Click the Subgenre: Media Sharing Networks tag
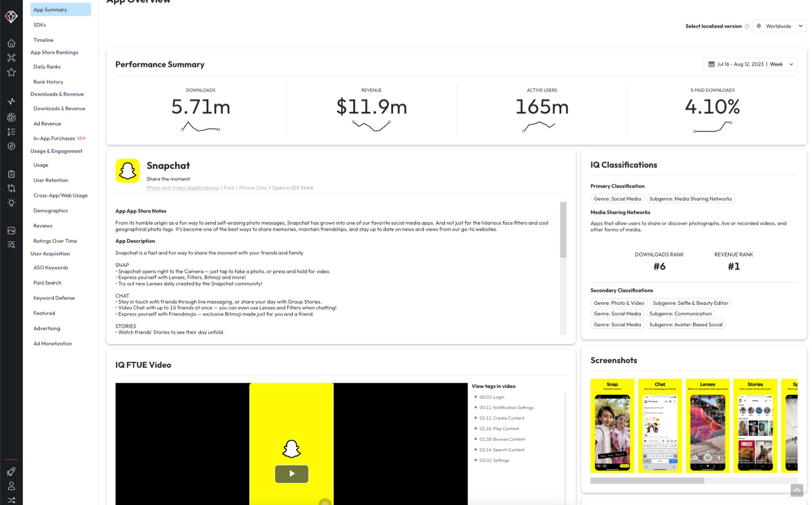 (x=690, y=199)
